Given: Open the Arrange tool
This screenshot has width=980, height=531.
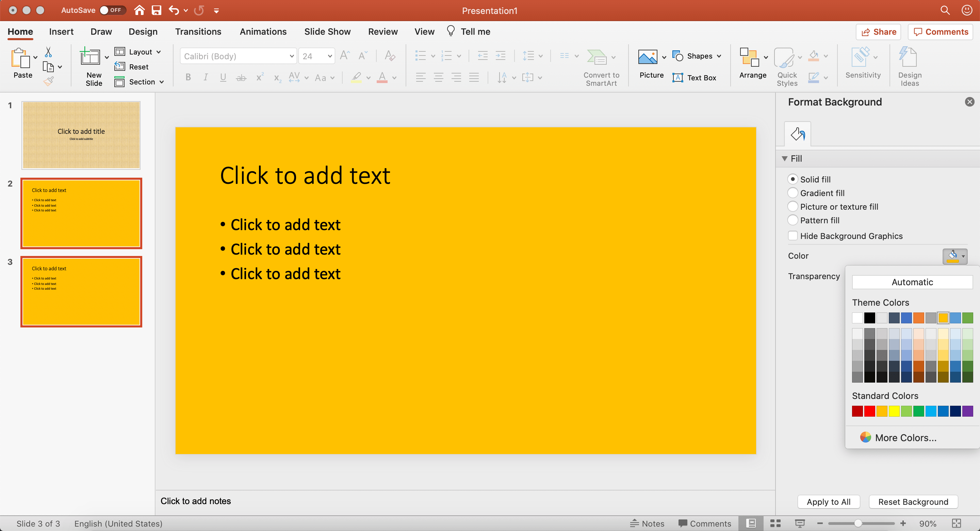Looking at the screenshot, I should [752, 63].
